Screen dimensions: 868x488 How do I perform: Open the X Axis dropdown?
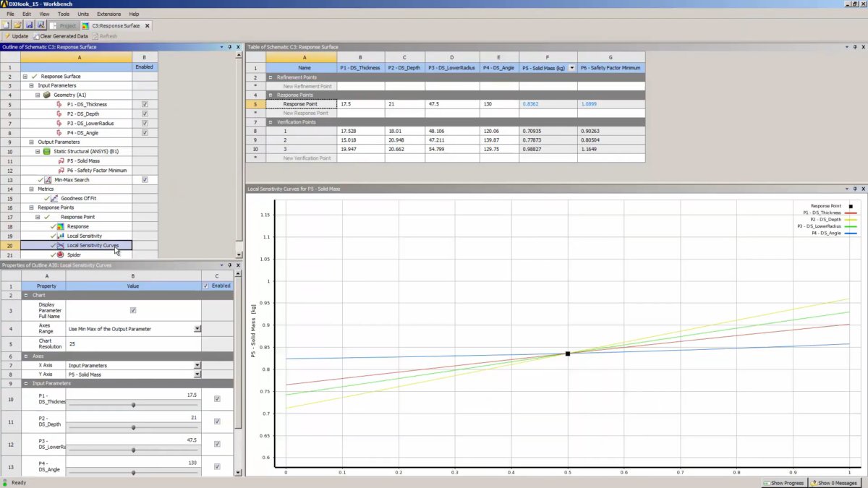[197, 366]
